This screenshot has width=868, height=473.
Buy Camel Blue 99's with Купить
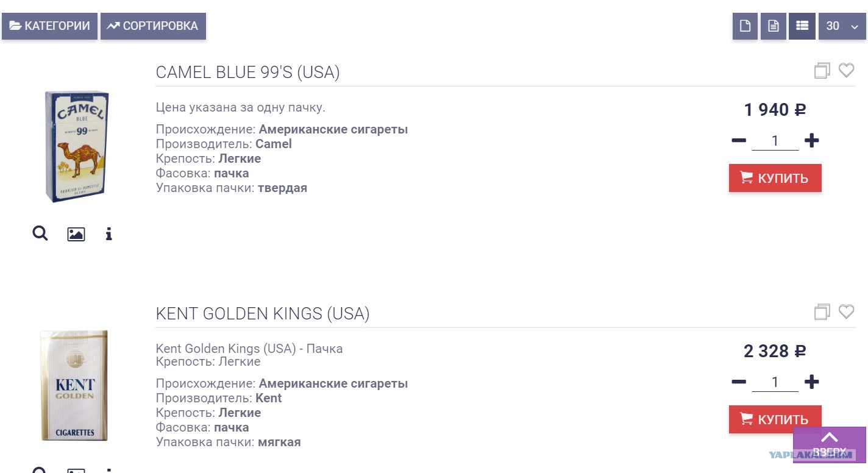tap(775, 178)
